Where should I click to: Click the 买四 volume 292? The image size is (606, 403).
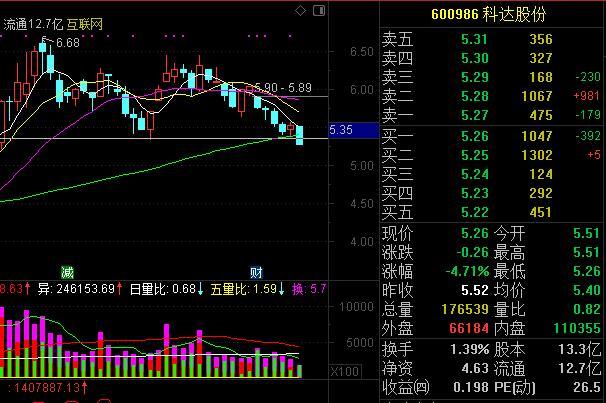541,193
